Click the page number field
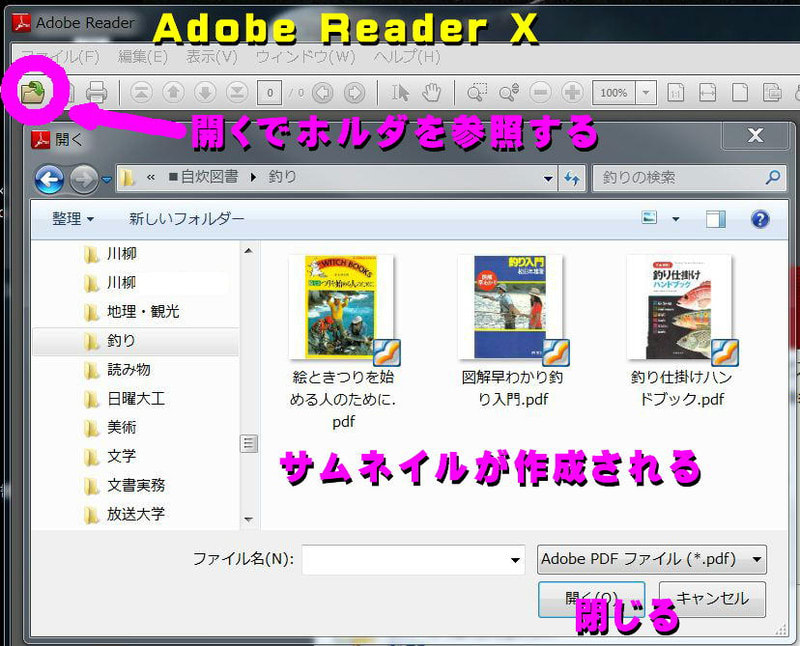Screen dimensions: 800x646 click(x=270, y=93)
